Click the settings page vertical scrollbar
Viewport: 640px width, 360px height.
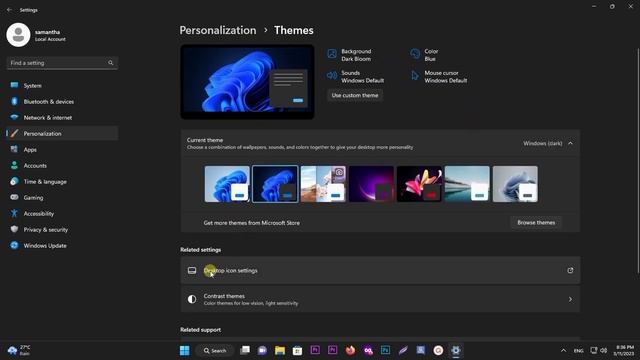click(x=638, y=161)
